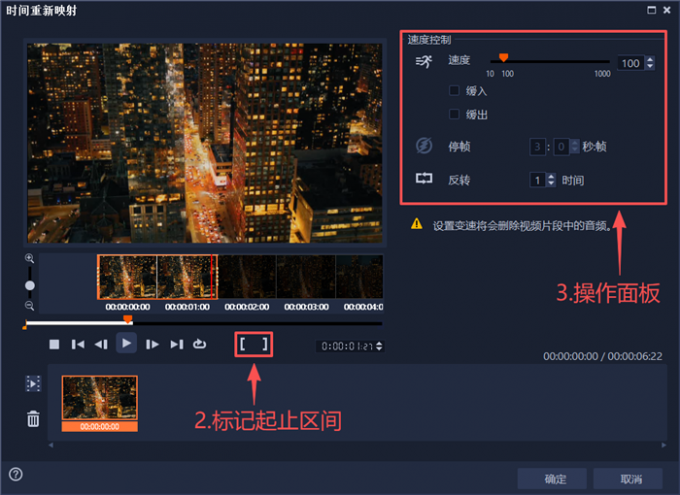Click the filmstrip frame at 00:00:03:00
The image size is (680, 495).
(306, 277)
